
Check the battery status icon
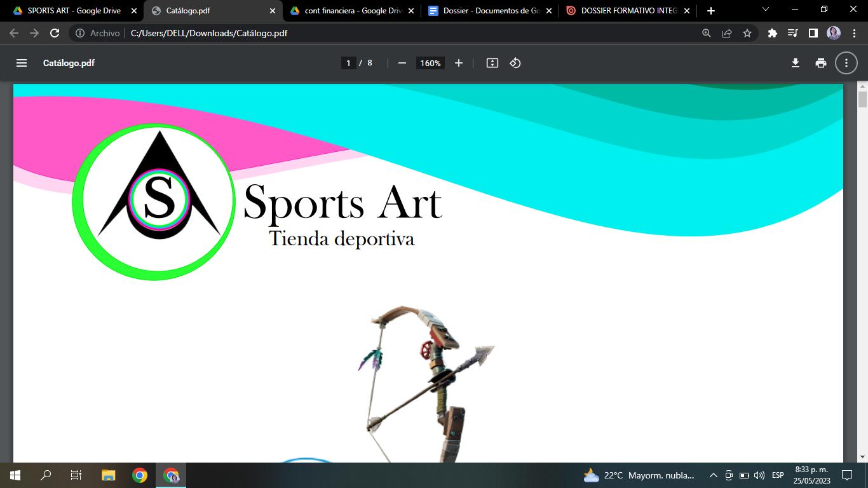[744, 475]
